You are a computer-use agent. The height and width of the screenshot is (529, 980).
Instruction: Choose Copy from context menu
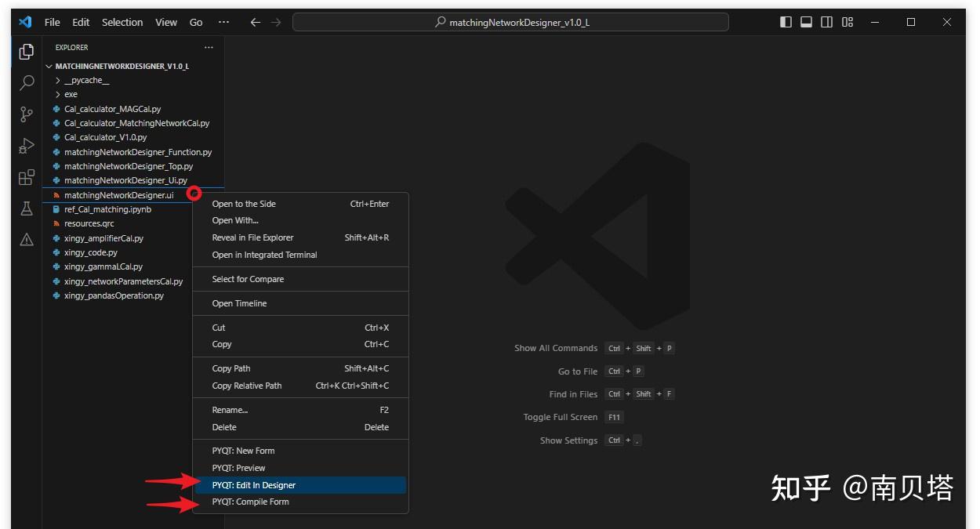pos(300,344)
